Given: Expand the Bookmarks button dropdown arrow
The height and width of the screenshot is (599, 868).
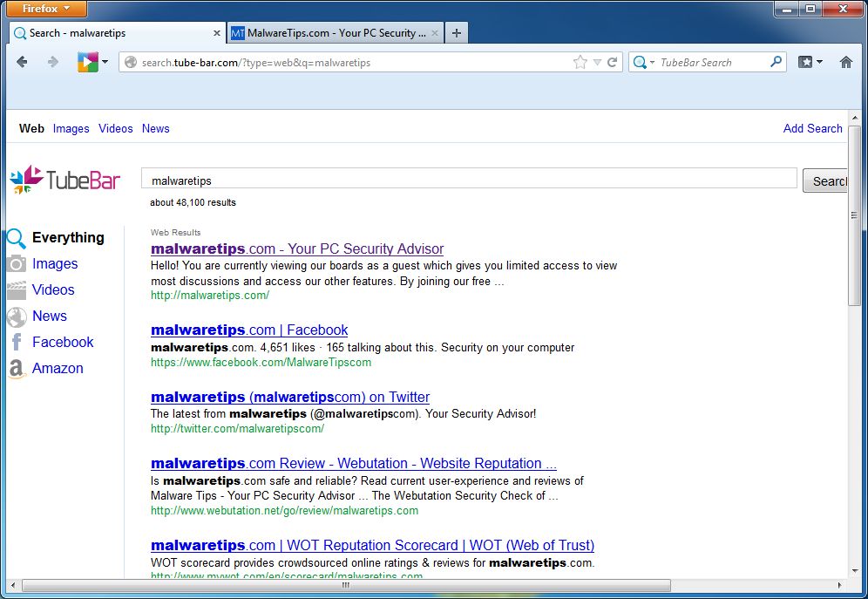Looking at the screenshot, I should (819, 62).
